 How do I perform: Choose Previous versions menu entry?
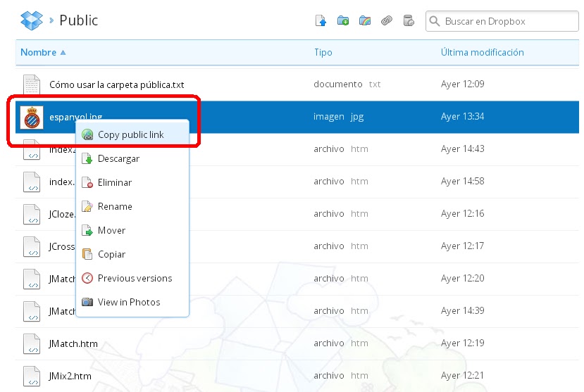pos(132,278)
